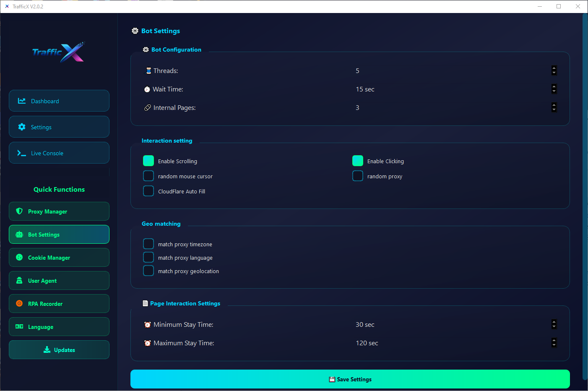Decrease Internal Pages with the down arrow
Viewport: 588px width, 391px height.
point(554,110)
